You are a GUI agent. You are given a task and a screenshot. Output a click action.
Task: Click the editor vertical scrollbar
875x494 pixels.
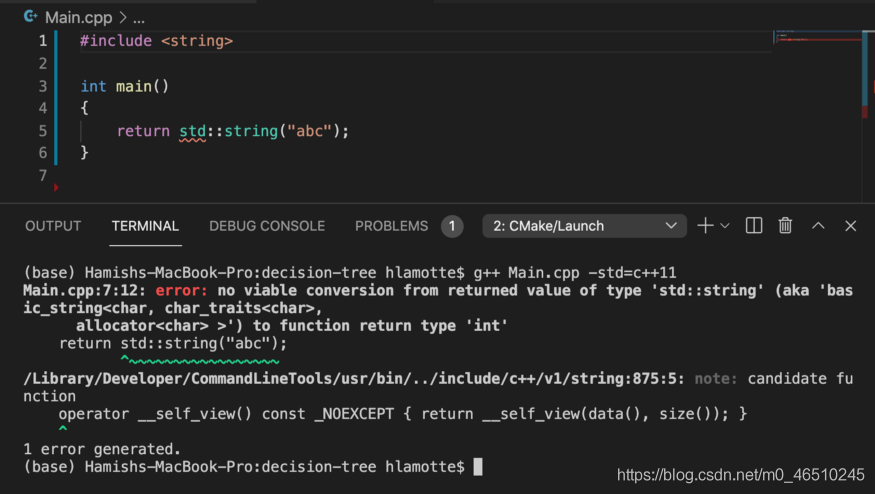click(x=865, y=70)
